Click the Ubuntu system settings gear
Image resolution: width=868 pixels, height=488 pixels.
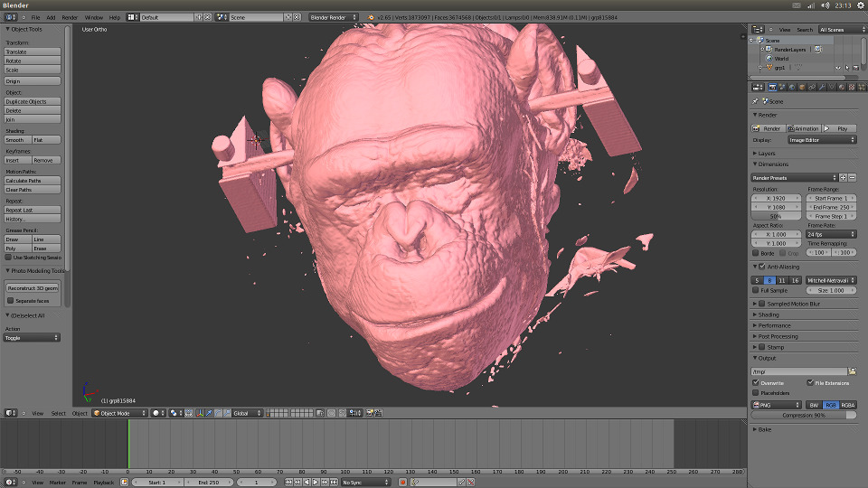[x=861, y=5]
